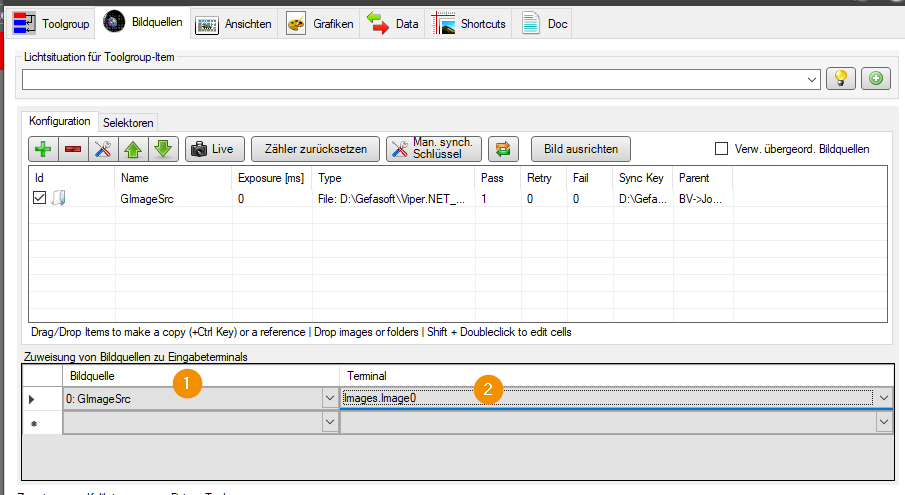Image resolution: width=905 pixels, height=495 pixels.
Task: Click the Zähler zurücksetzen button
Action: pos(316,149)
